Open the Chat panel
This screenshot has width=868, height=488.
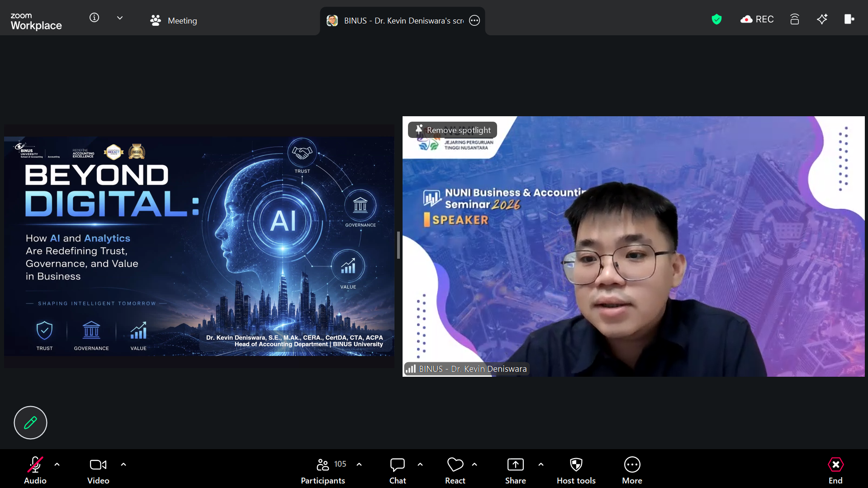click(x=398, y=470)
